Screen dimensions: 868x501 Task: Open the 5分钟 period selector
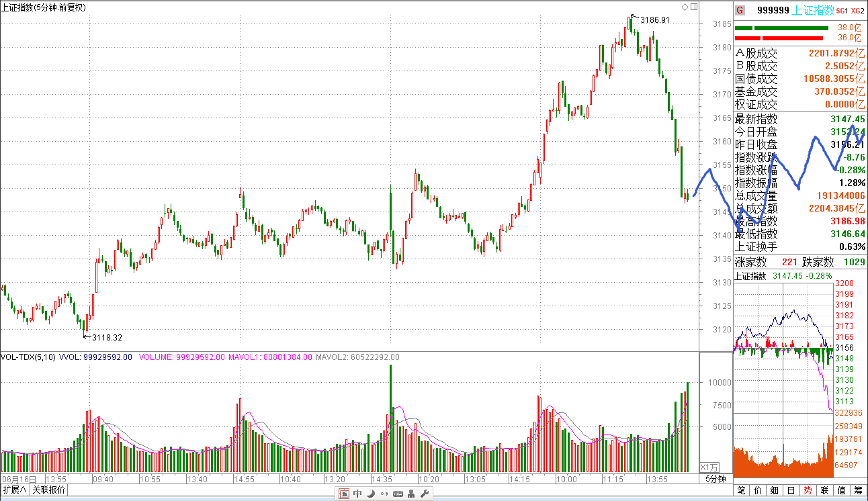715,479
